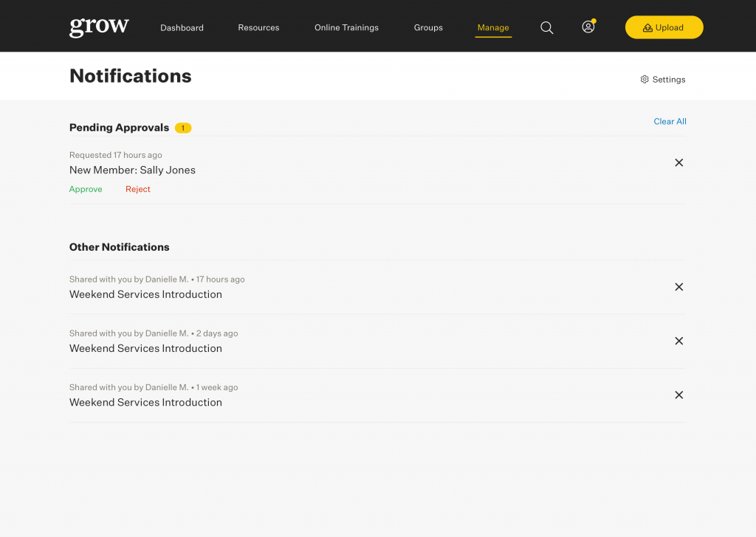The width and height of the screenshot is (756, 537).
Task: Dismiss the notification shared 1 week ago
Action: (x=678, y=395)
